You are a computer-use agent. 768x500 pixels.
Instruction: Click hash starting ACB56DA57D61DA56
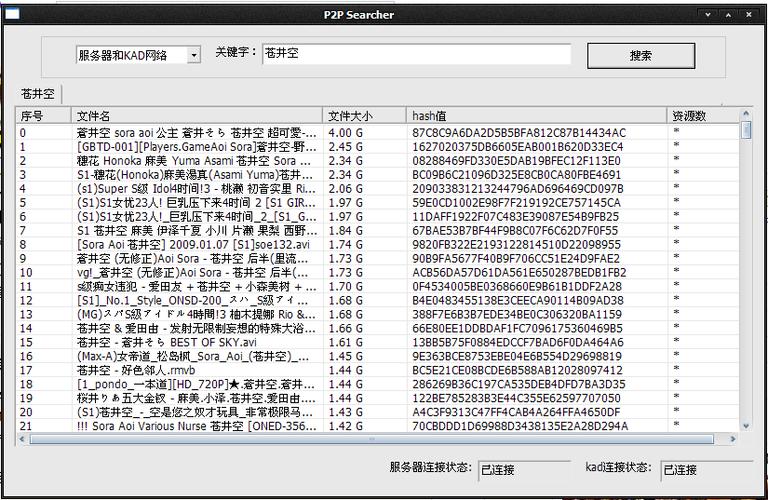tap(519, 272)
